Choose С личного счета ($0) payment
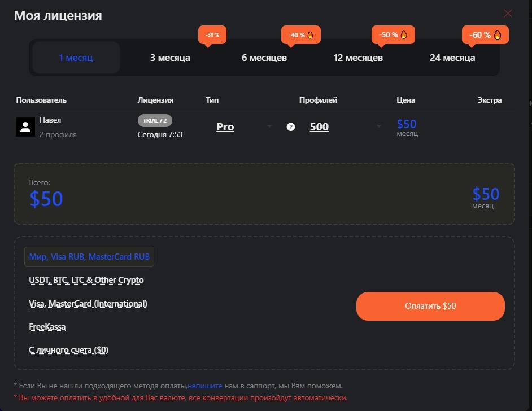Viewport: 532px width, 411px height. (68, 350)
